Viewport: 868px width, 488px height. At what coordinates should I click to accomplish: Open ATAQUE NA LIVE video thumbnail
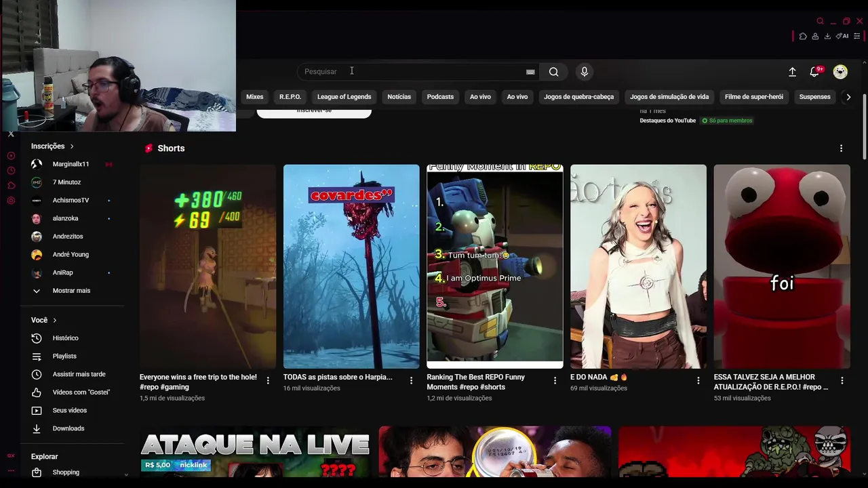pos(255,452)
